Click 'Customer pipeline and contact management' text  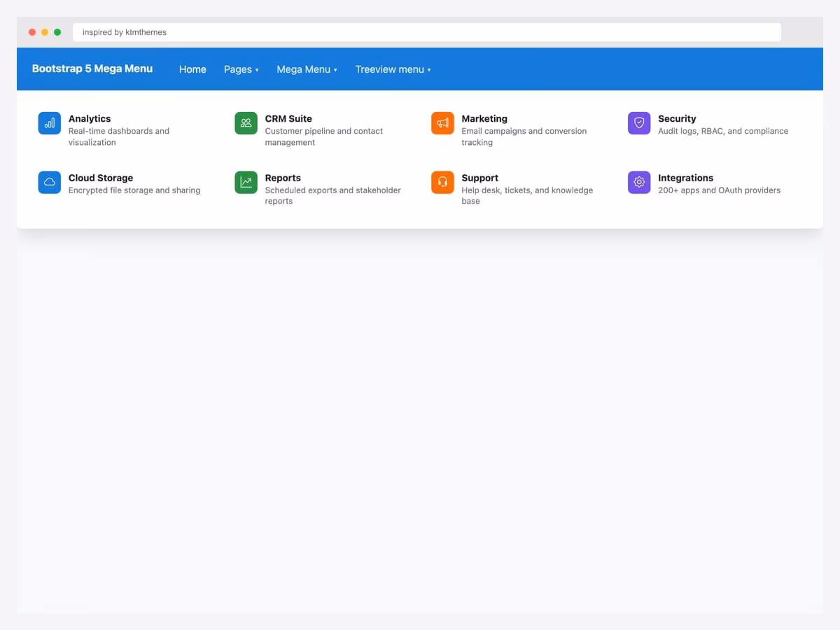(x=324, y=136)
